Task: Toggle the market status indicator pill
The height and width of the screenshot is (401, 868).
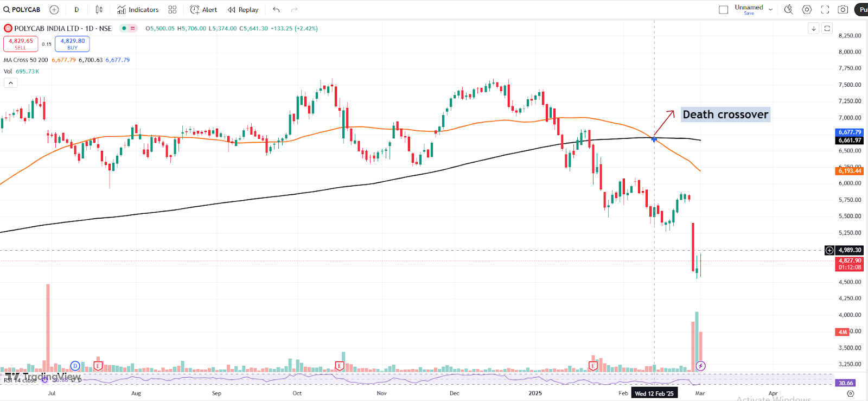Action: pos(129,28)
